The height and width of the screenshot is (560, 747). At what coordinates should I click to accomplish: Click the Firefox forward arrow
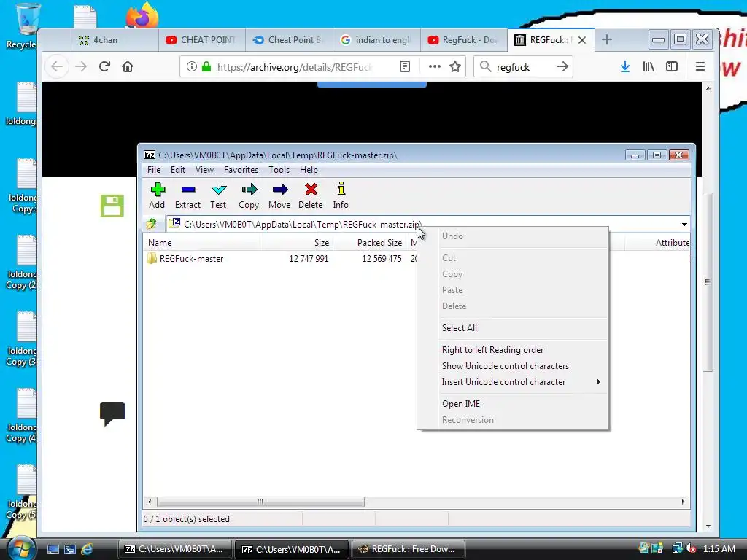click(81, 66)
